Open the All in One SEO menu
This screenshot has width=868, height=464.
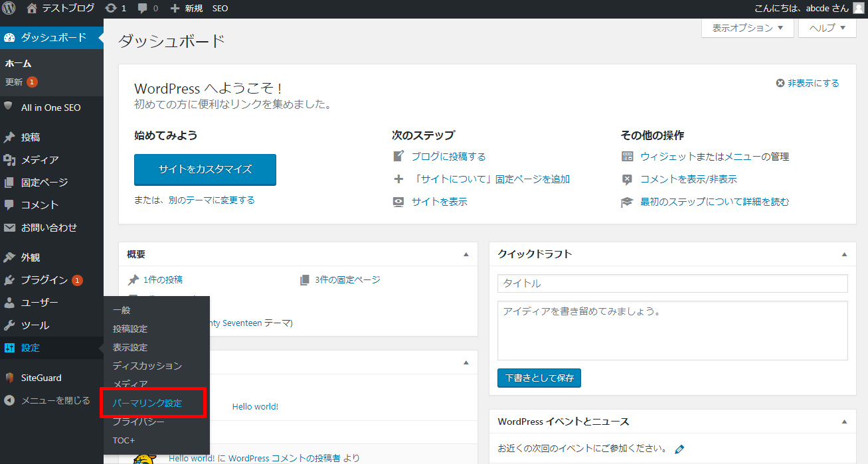coord(50,108)
